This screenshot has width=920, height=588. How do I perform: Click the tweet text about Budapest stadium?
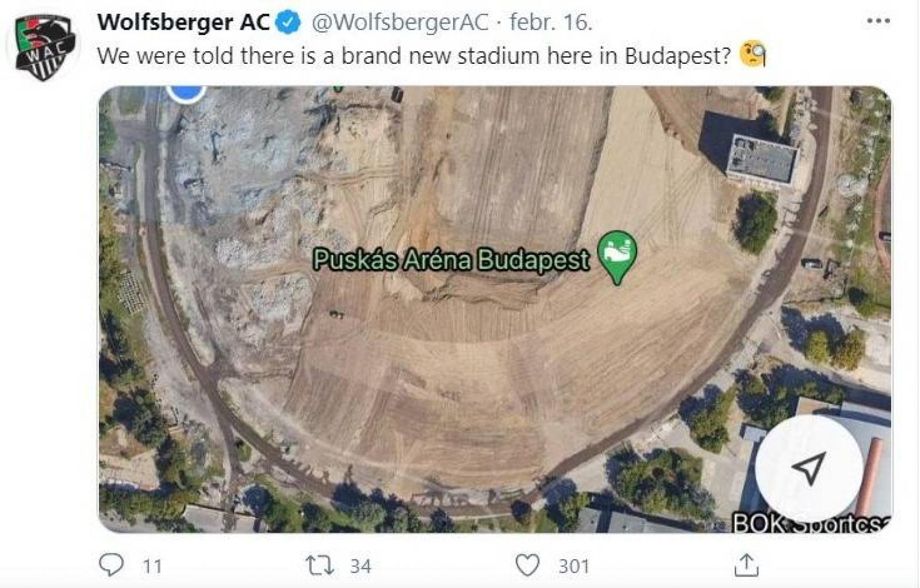(x=414, y=56)
